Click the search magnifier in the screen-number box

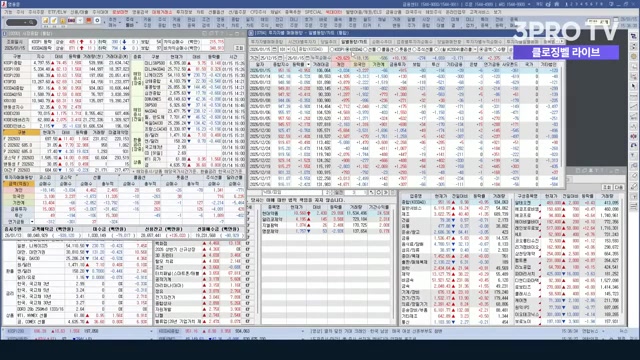(32, 22)
